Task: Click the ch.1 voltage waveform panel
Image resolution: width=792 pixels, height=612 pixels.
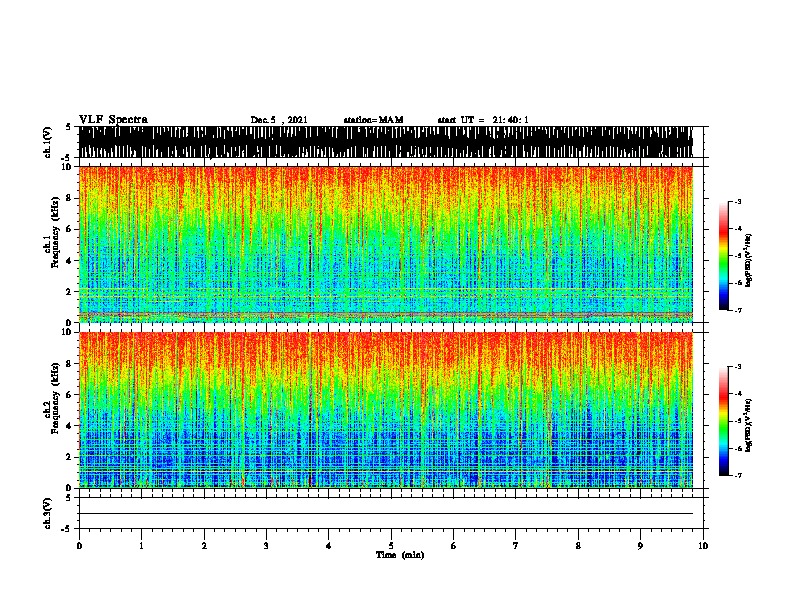Action: (x=386, y=142)
